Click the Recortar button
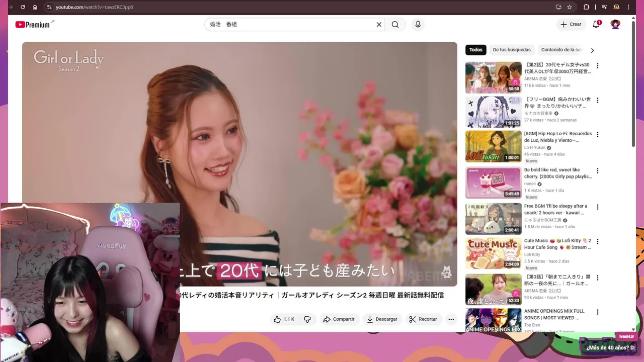The width and height of the screenshot is (644, 362). (423, 319)
